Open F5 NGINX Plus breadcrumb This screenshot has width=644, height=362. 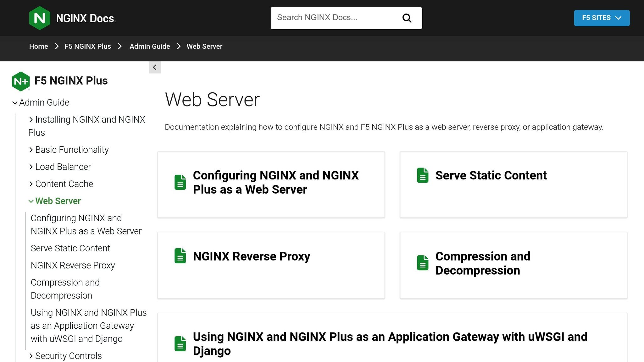click(88, 47)
